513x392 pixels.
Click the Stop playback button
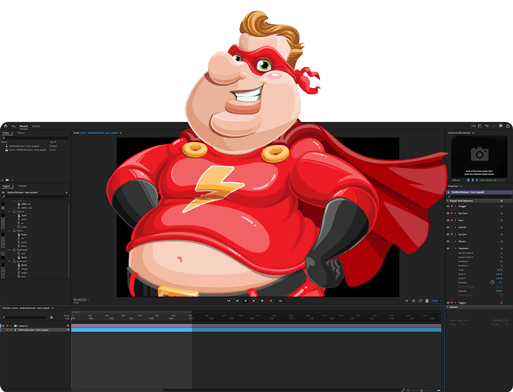(x=246, y=301)
